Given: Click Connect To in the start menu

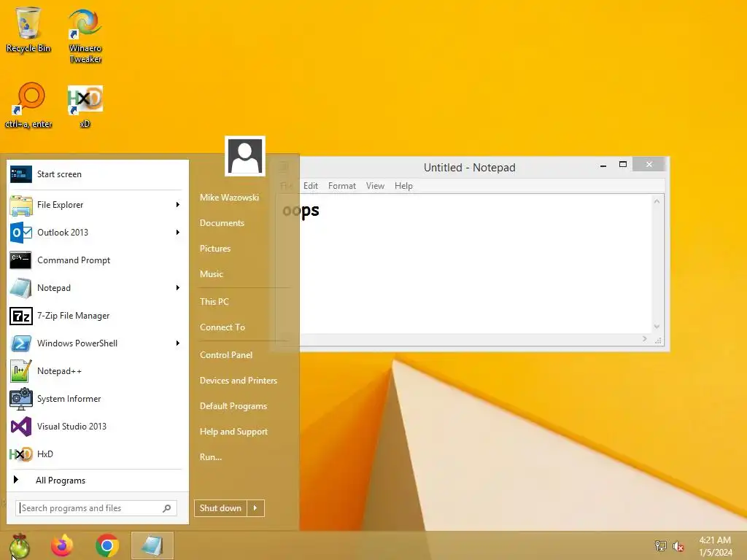Looking at the screenshot, I should [222, 327].
